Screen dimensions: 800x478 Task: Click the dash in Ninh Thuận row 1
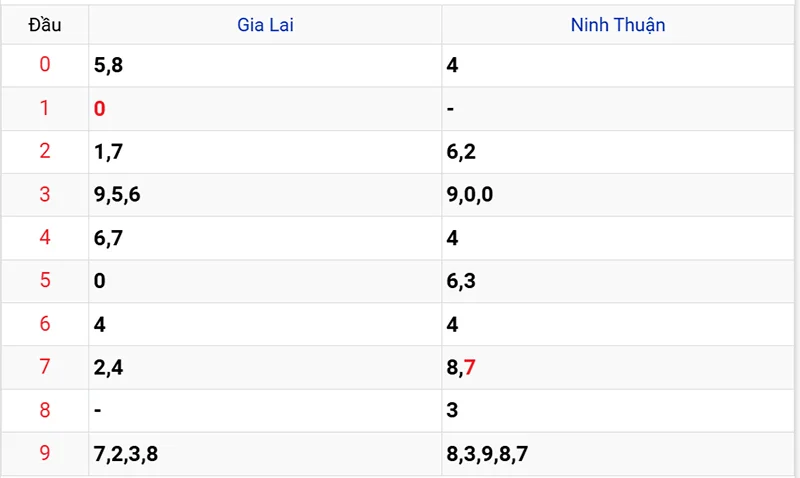coord(451,108)
